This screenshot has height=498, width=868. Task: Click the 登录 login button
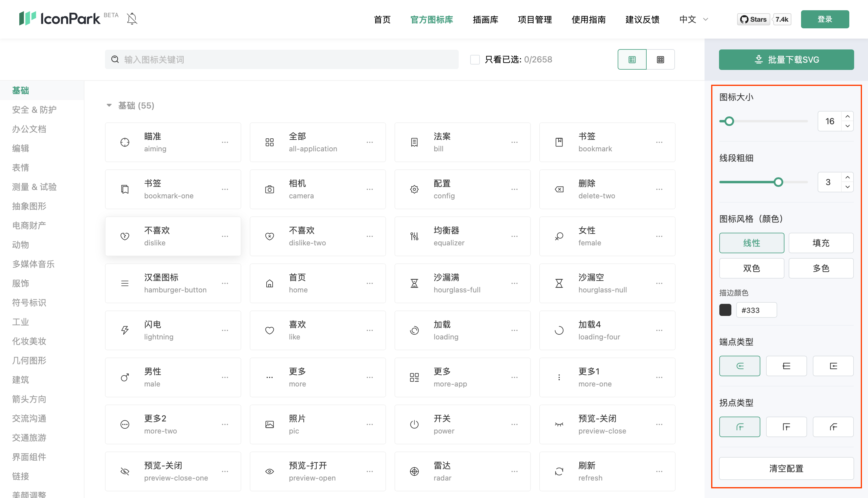pos(825,19)
